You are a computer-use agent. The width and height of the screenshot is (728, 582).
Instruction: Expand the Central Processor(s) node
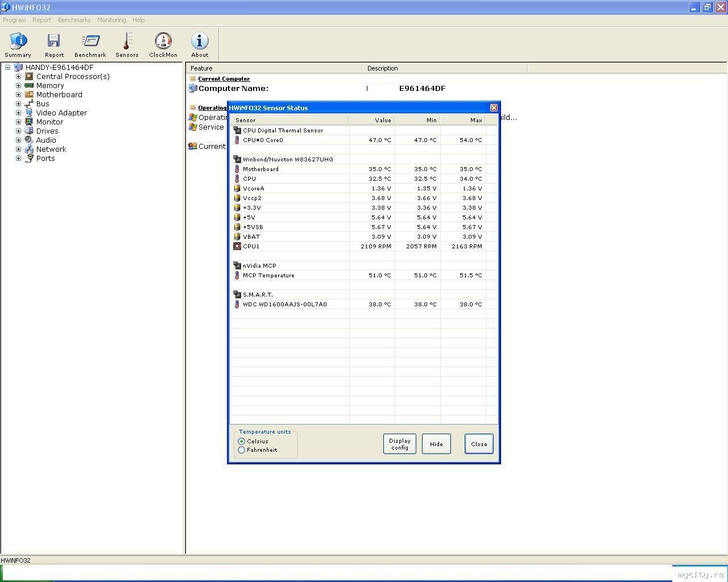[x=18, y=76]
